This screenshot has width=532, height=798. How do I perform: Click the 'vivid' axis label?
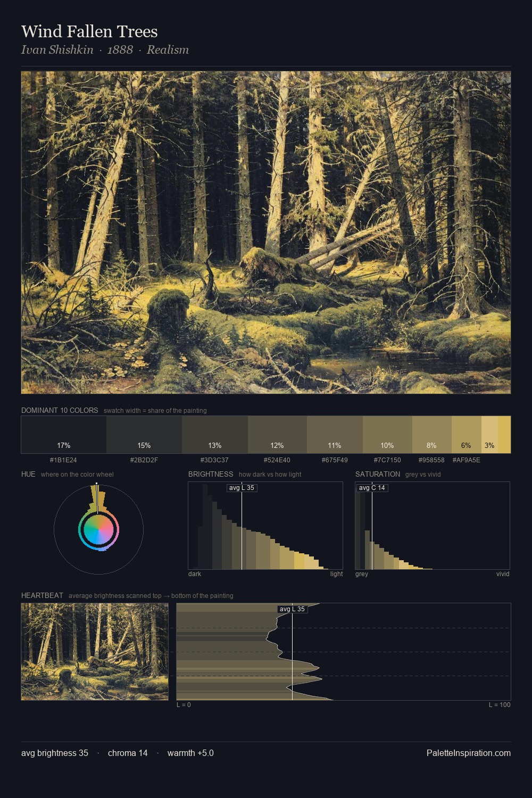coord(503,574)
